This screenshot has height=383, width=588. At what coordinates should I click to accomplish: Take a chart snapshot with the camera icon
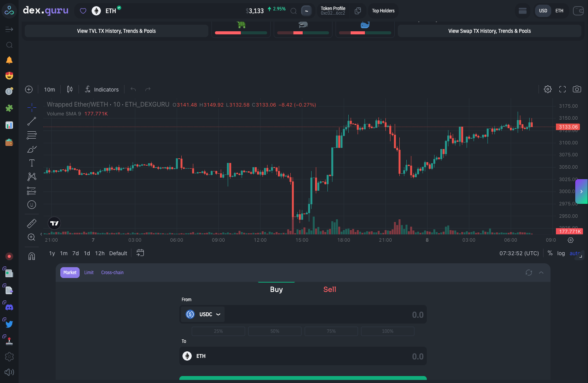coord(577,89)
